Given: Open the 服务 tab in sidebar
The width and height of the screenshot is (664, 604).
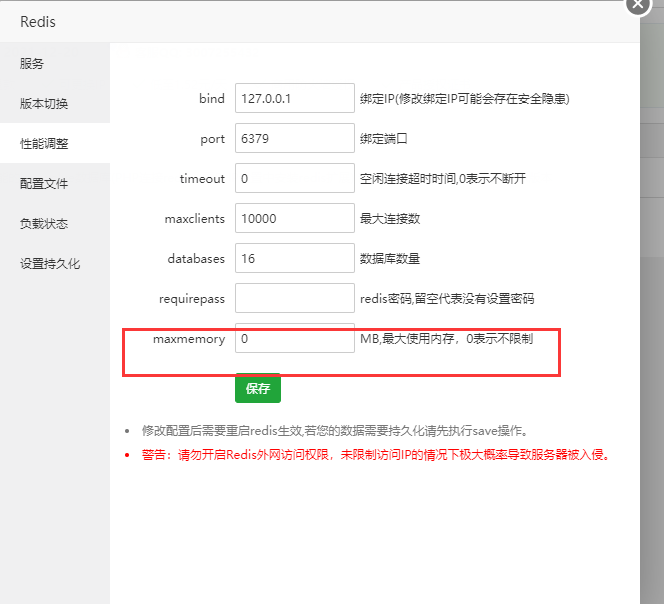Looking at the screenshot, I should (x=55, y=64).
